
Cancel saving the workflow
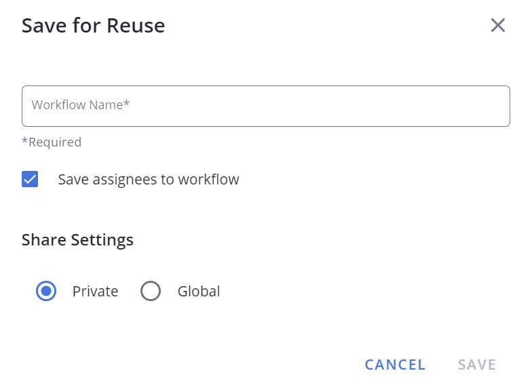pos(395,365)
